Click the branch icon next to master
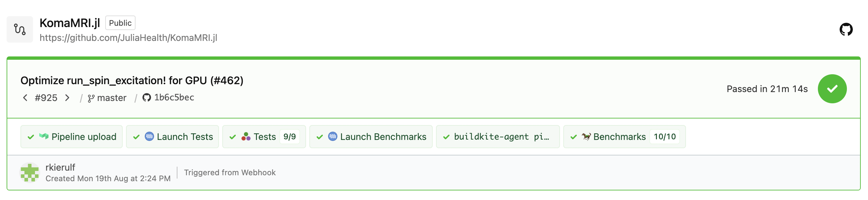This screenshot has width=868, height=200. [91, 98]
